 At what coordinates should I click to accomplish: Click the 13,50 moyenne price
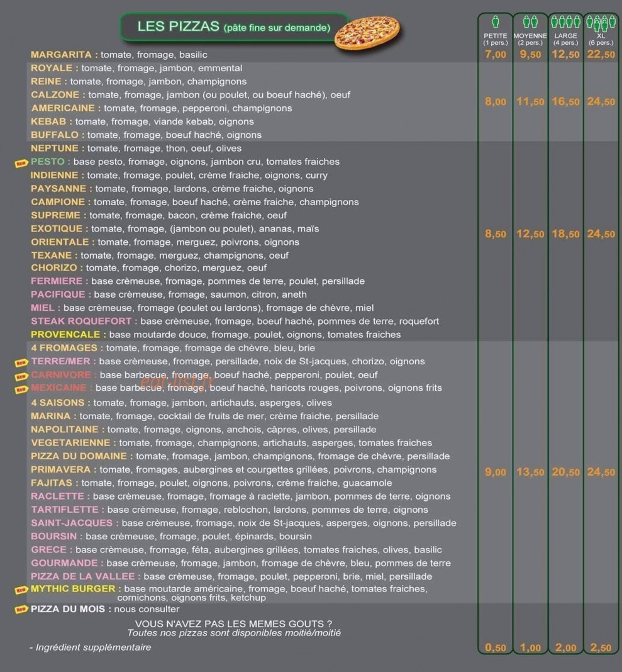pos(530,472)
